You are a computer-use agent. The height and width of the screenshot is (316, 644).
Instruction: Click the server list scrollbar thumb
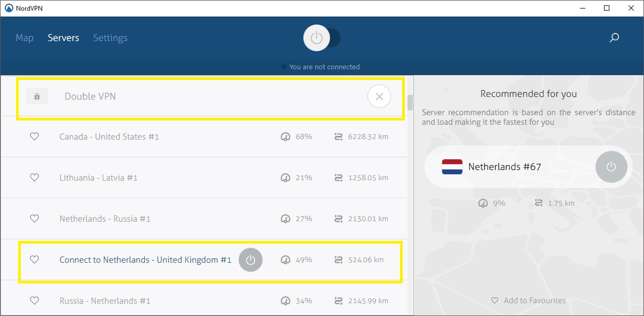410,102
